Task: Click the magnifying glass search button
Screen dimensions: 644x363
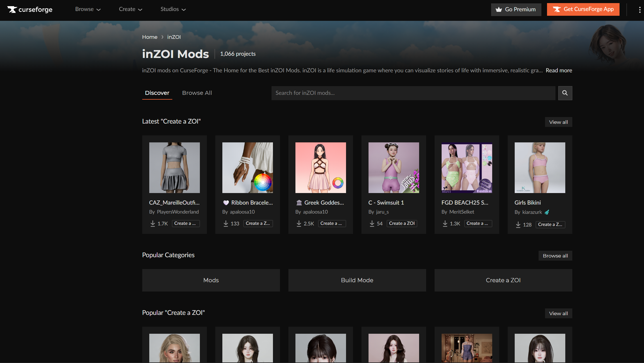Action: click(x=565, y=93)
